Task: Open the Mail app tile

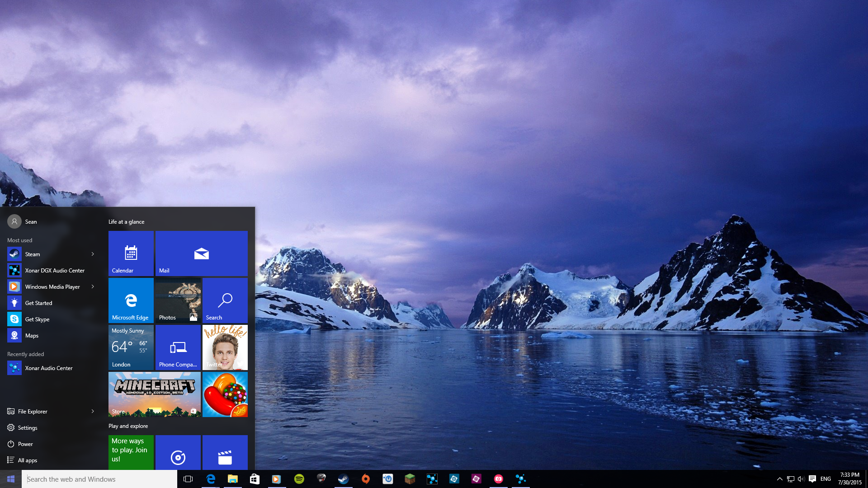Action: pos(201,253)
